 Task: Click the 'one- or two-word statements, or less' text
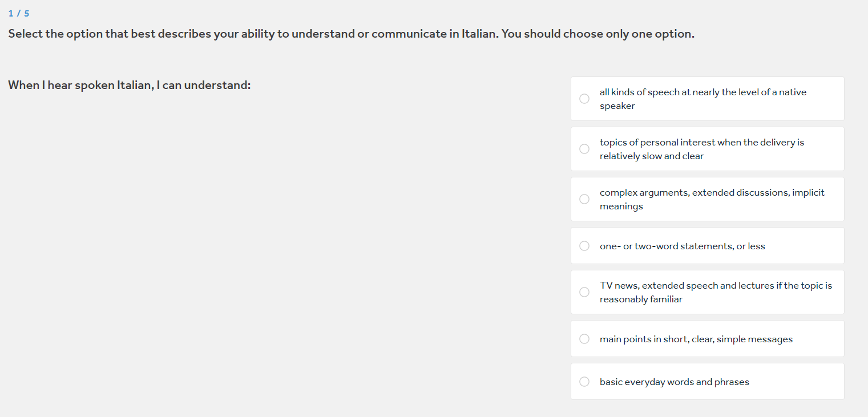coord(682,246)
